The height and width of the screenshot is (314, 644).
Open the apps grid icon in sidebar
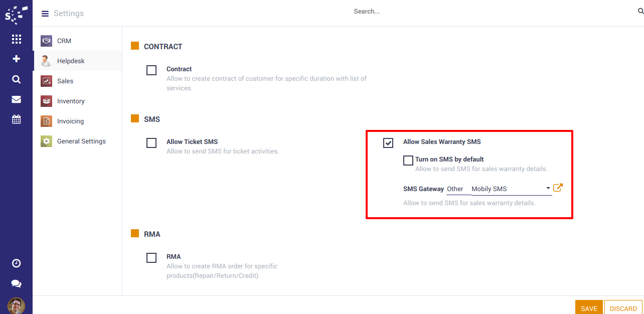tap(16, 39)
